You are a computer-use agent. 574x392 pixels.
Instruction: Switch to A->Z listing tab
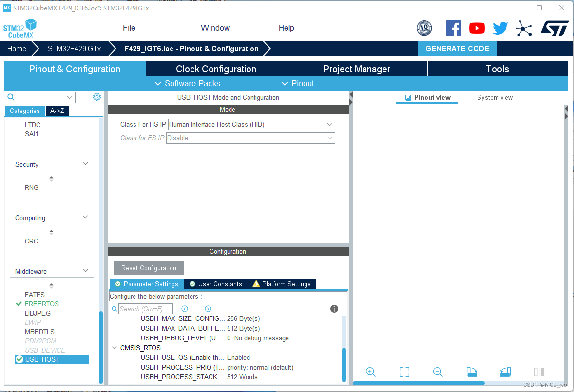click(57, 111)
